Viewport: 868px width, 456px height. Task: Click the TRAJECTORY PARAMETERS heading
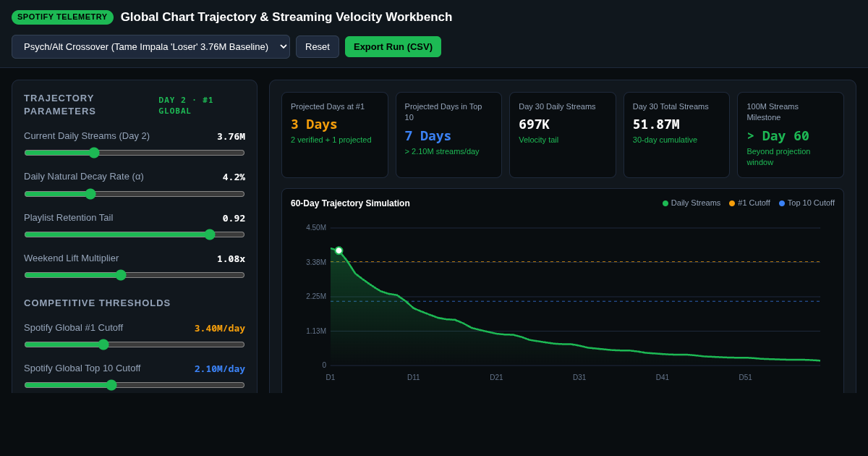click(59, 104)
